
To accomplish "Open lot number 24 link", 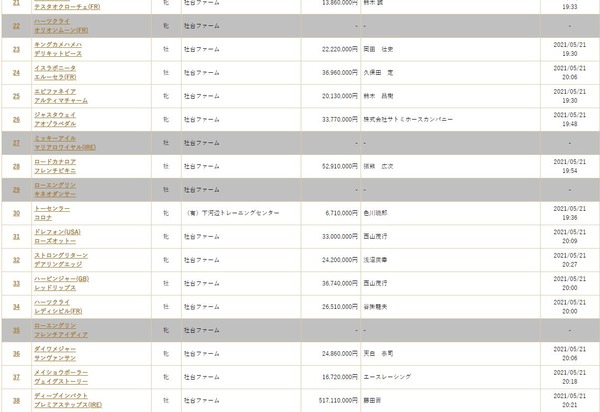I will pos(16,73).
